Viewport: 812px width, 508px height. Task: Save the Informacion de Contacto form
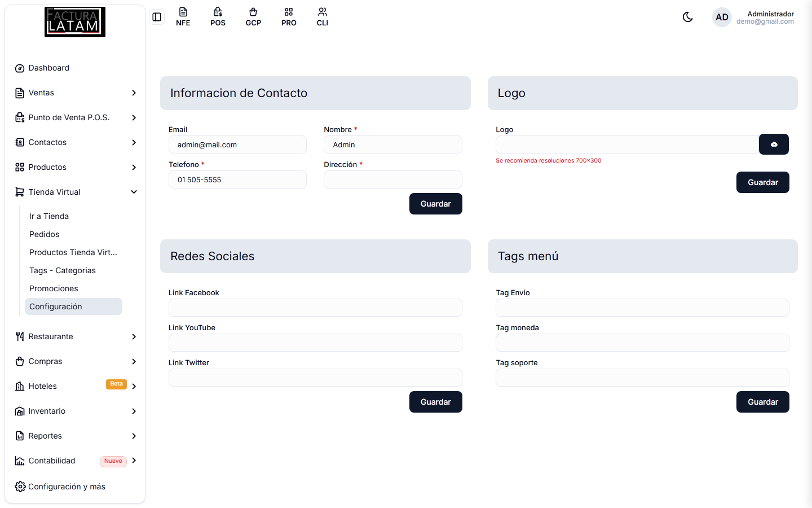tap(436, 204)
